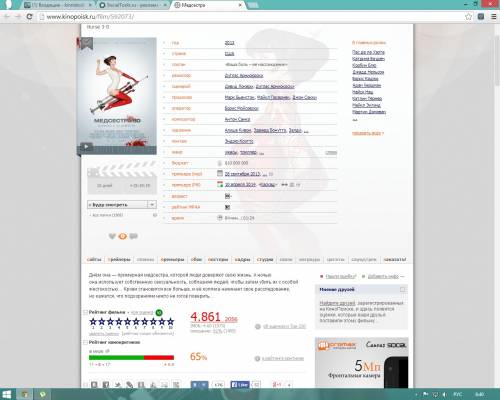
Task: Toggle the Рейтинг фильма checkbox
Action: [x=85, y=312]
